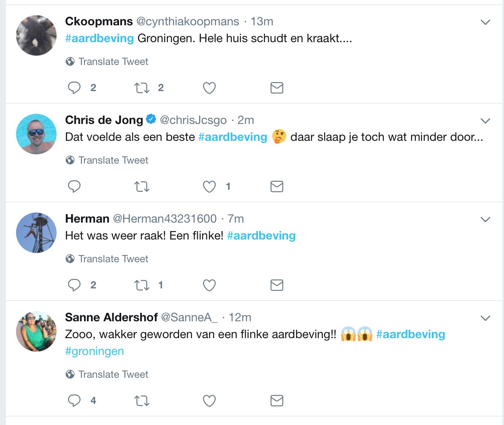504x425 pixels.
Task: Like Chris de Jong's tweet
Action: (209, 186)
